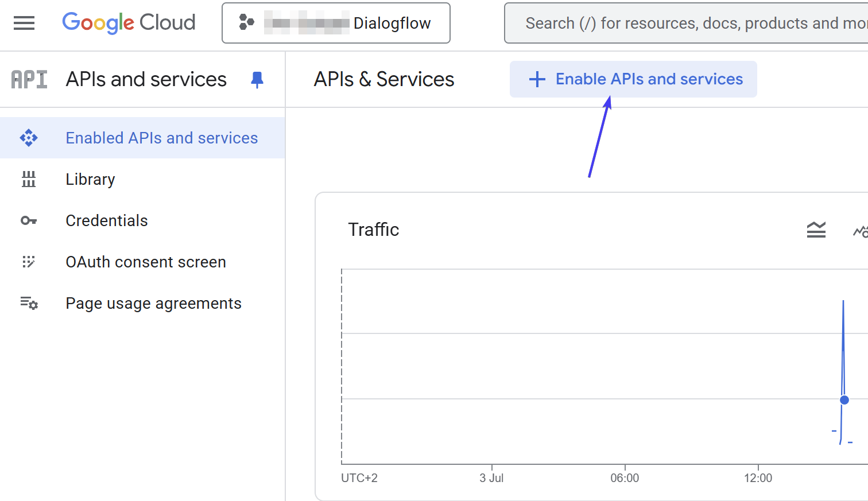Click the plus icon beside Enable APIs
Image resolution: width=868 pixels, height=501 pixels.
tap(537, 79)
